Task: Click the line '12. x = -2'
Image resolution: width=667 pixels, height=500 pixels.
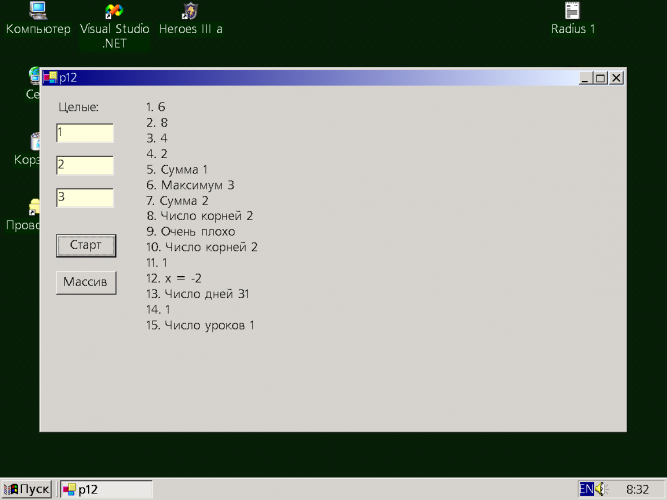Action: tap(174, 278)
